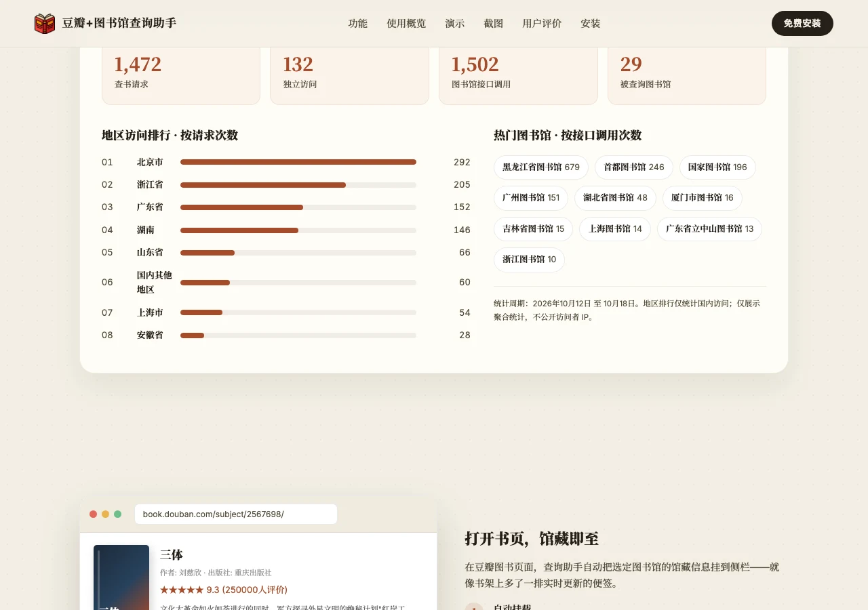
Task: Click the 三体 book cover thumbnail
Action: (121, 577)
